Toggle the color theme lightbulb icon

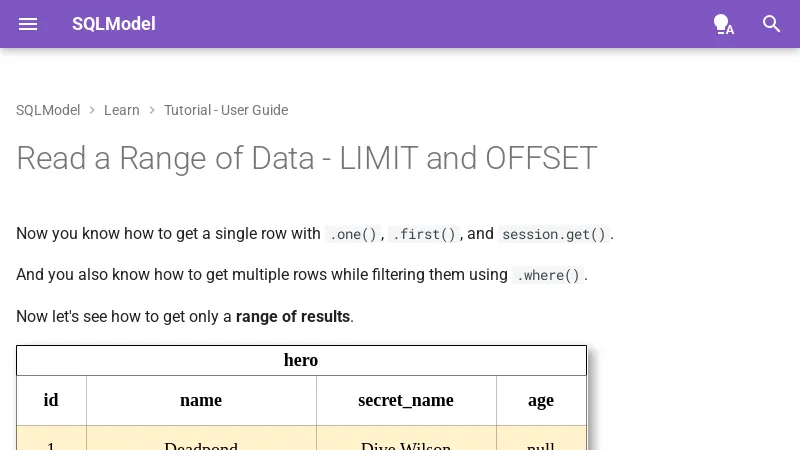[723, 24]
